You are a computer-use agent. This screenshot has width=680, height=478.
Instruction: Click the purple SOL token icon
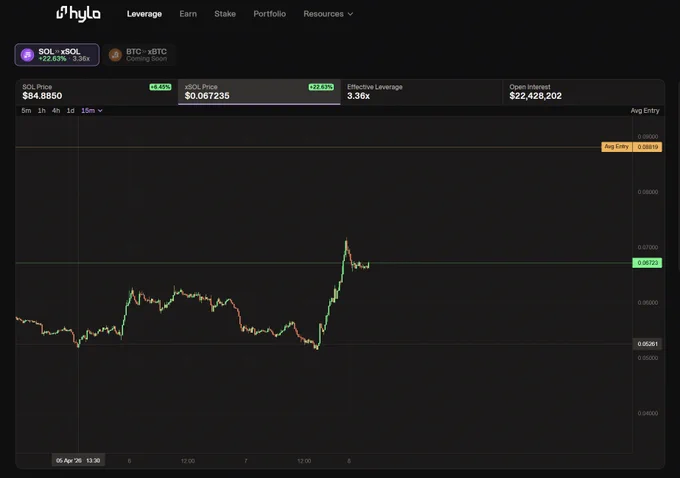(x=27, y=55)
